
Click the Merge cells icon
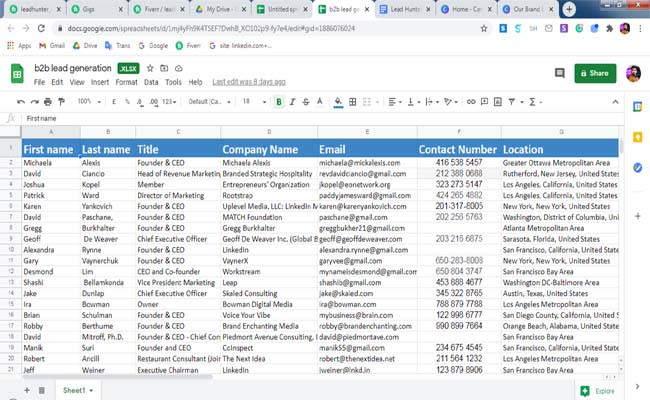coord(367,102)
